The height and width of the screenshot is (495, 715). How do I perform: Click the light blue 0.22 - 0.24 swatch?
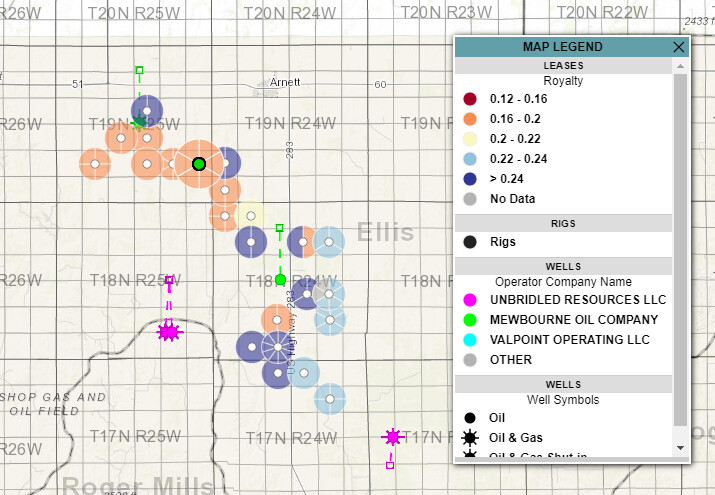coord(470,159)
